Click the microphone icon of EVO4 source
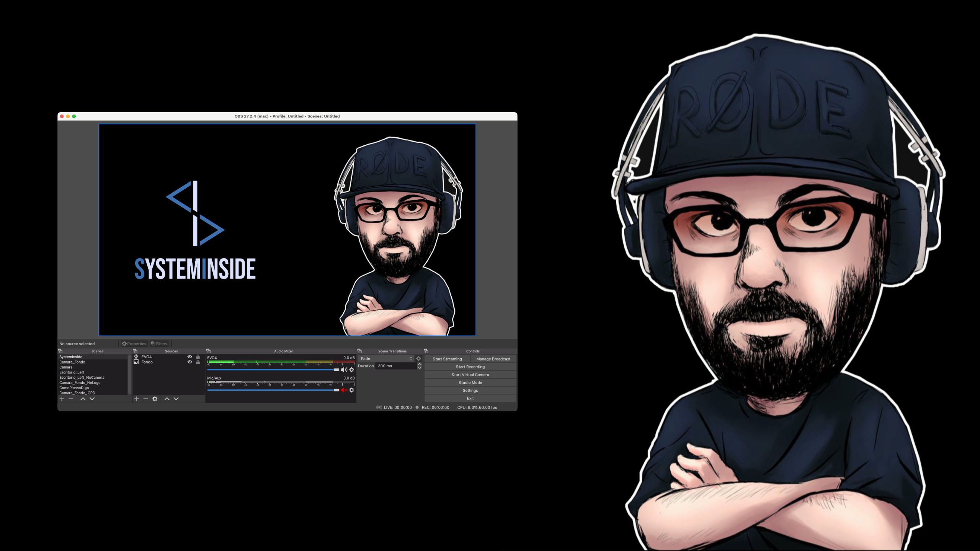980x551 pixels. (x=136, y=357)
